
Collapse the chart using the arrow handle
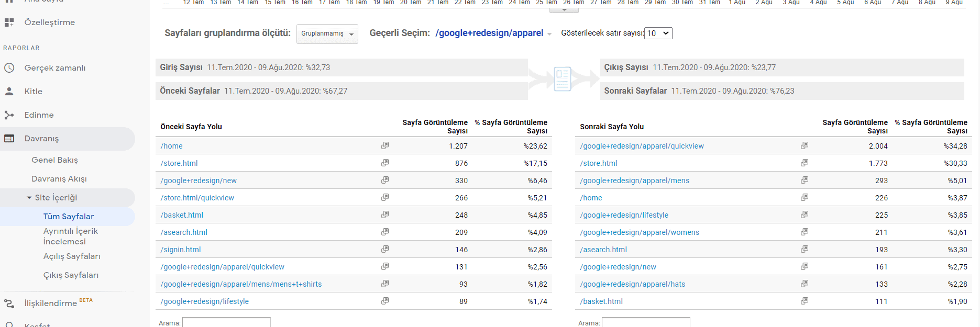coord(564,10)
